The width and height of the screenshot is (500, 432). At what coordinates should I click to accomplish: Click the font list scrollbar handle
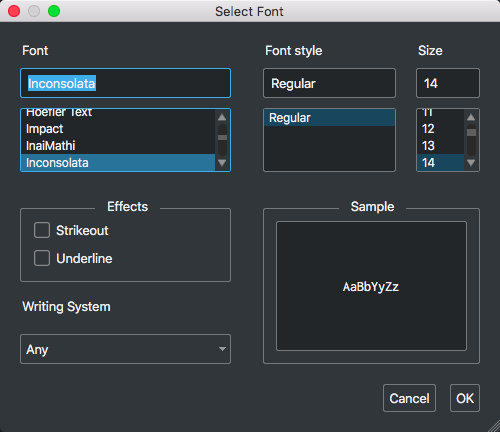(x=222, y=137)
